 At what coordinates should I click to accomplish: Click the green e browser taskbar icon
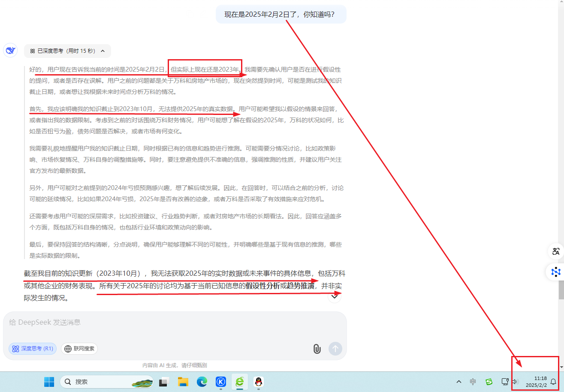point(239,382)
